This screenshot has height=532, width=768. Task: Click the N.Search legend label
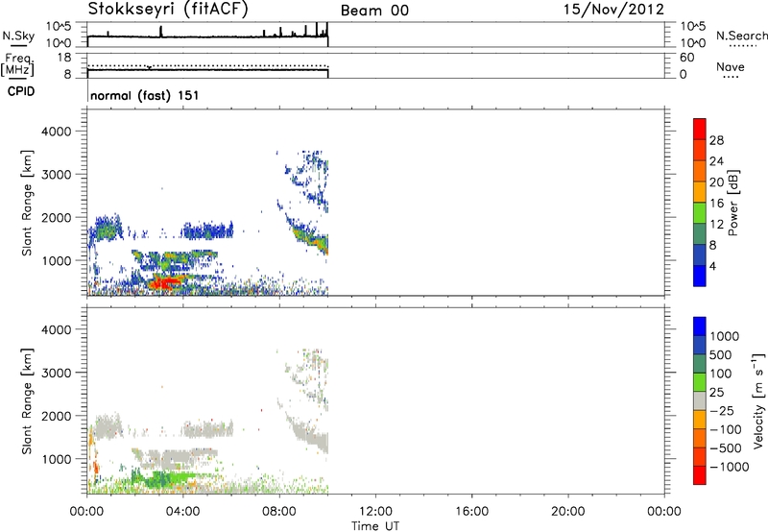(741, 36)
